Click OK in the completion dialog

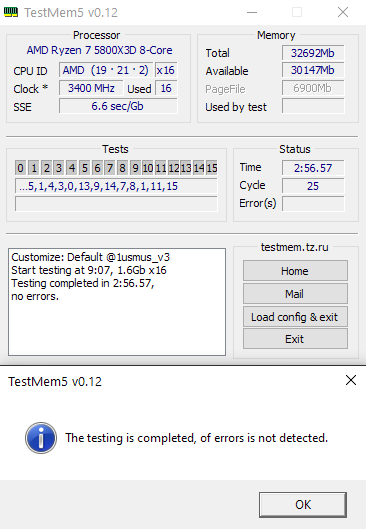click(303, 505)
